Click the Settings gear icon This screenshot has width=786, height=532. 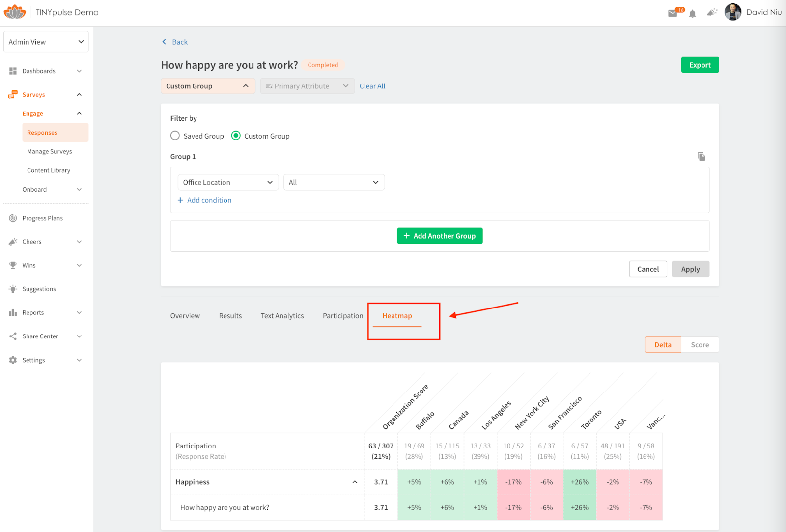click(x=13, y=360)
